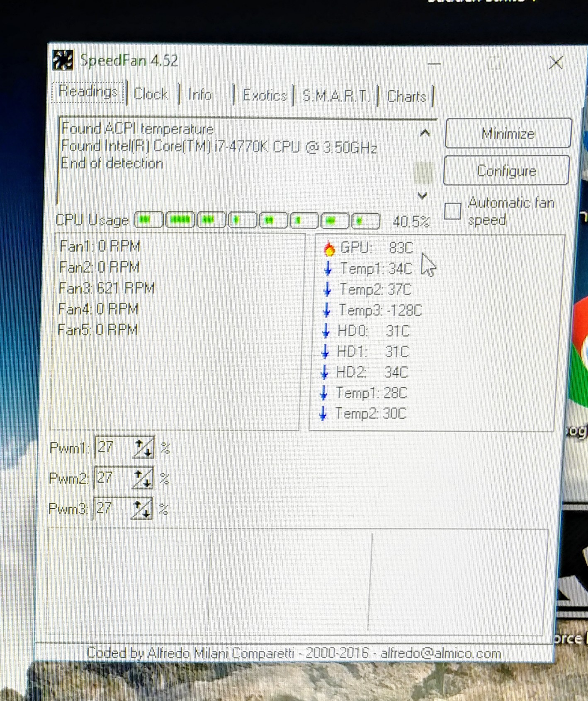
Task: Click the log scrollbar thumb
Action: 423,172
